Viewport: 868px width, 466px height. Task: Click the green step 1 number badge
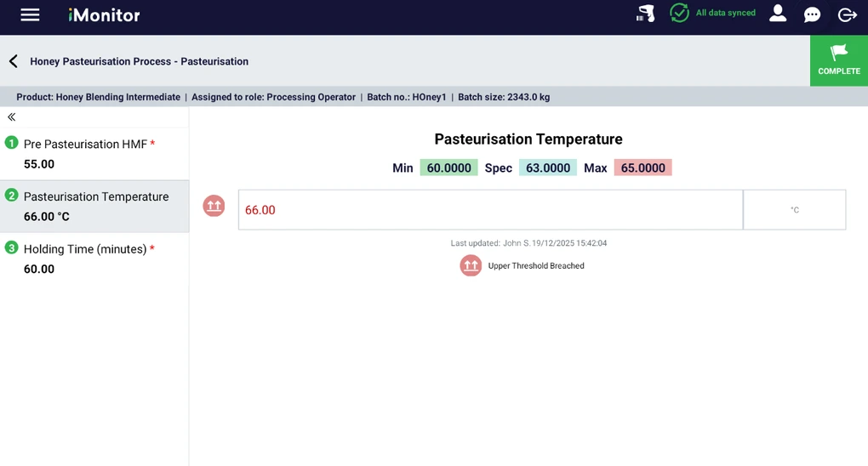pyautogui.click(x=12, y=143)
